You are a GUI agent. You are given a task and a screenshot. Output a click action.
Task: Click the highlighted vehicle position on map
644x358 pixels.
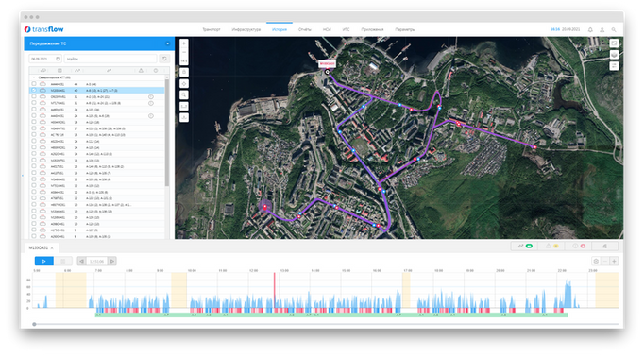pyautogui.click(x=265, y=207)
